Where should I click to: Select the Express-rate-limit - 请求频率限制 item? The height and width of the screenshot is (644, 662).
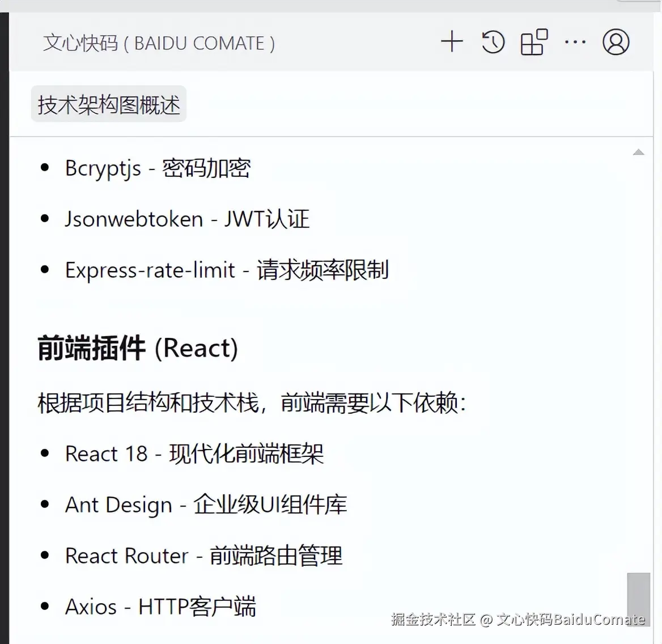click(227, 270)
